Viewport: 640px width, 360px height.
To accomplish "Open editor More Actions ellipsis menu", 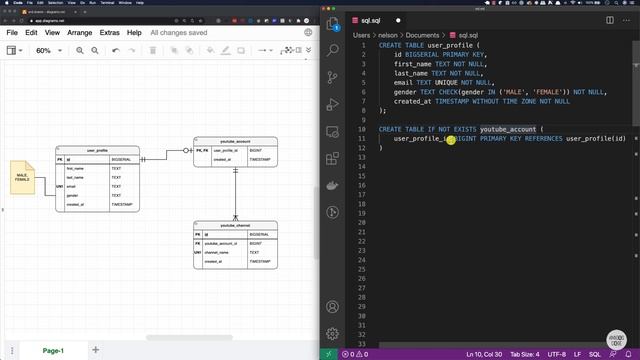I will point(627,20).
